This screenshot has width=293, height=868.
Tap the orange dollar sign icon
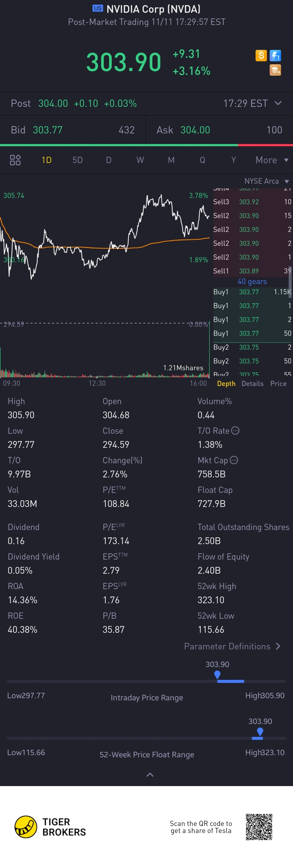coord(261,55)
